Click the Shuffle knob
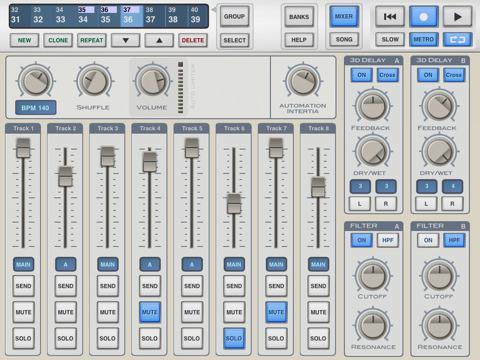This screenshot has width=480, height=360. [93, 82]
